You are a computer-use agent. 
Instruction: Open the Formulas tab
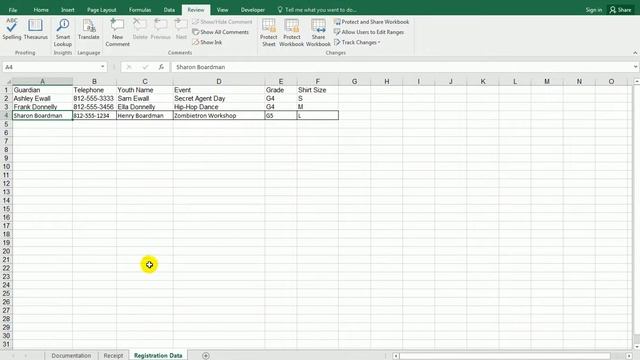(x=140, y=10)
